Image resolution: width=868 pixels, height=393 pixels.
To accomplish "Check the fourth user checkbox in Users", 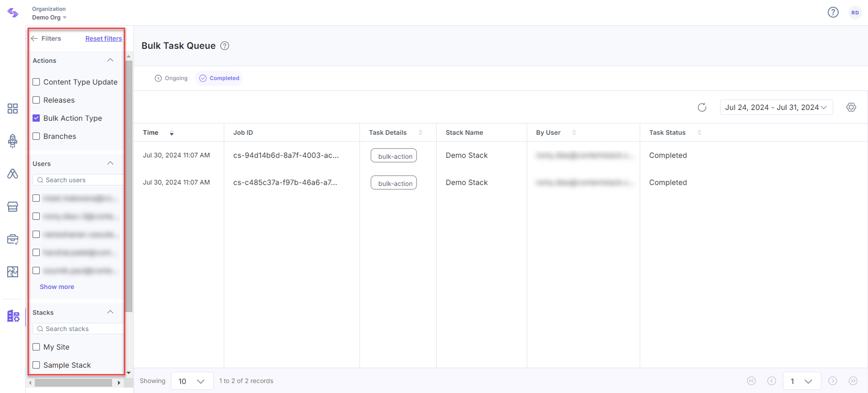I will tap(36, 252).
